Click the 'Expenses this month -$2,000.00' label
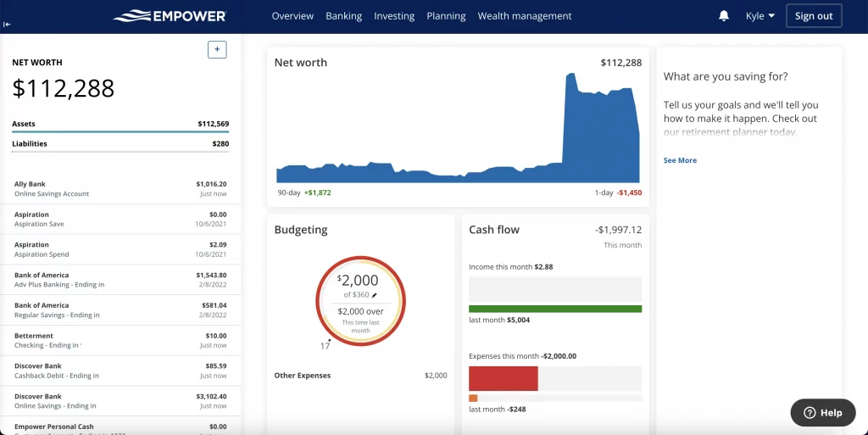Screen dimensions: 868x435 522,356
